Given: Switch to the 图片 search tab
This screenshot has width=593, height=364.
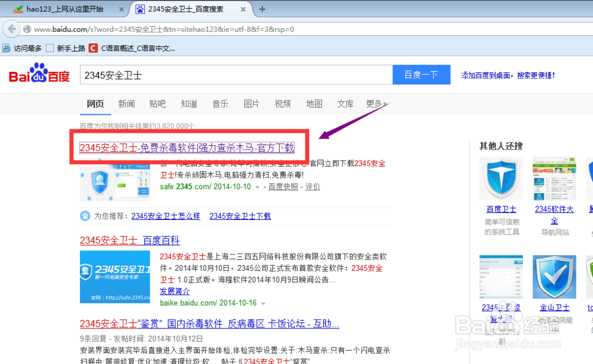Looking at the screenshot, I should pos(251,104).
